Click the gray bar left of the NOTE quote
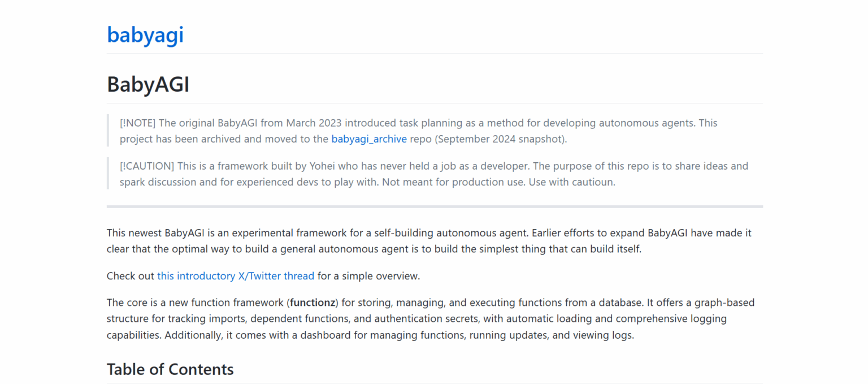Viewport: 868px width, 384px height. (108, 131)
